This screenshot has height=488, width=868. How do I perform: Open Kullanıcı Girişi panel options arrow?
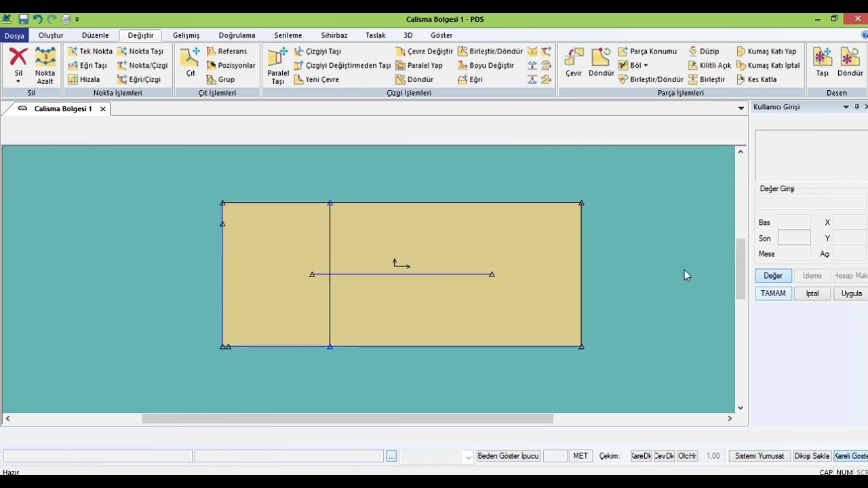pyautogui.click(x=846, y=107)
